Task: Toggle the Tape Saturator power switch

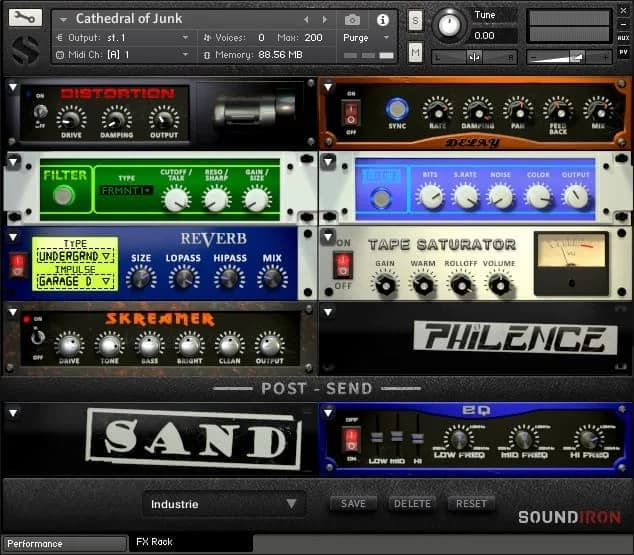Action: pos(343,265)
